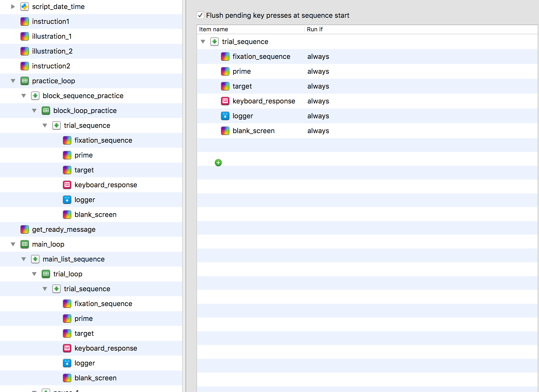Select prime under trial_loop
The height and width of the screenshot is (392, 539).
[84, 319]
